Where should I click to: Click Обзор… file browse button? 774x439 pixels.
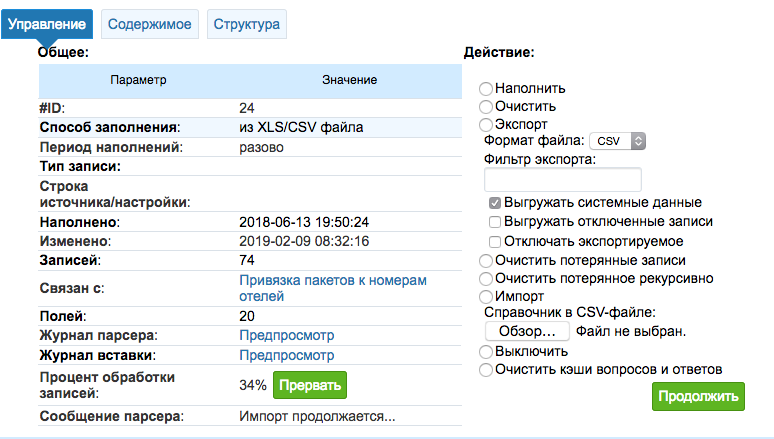click(x=527, y=331)
